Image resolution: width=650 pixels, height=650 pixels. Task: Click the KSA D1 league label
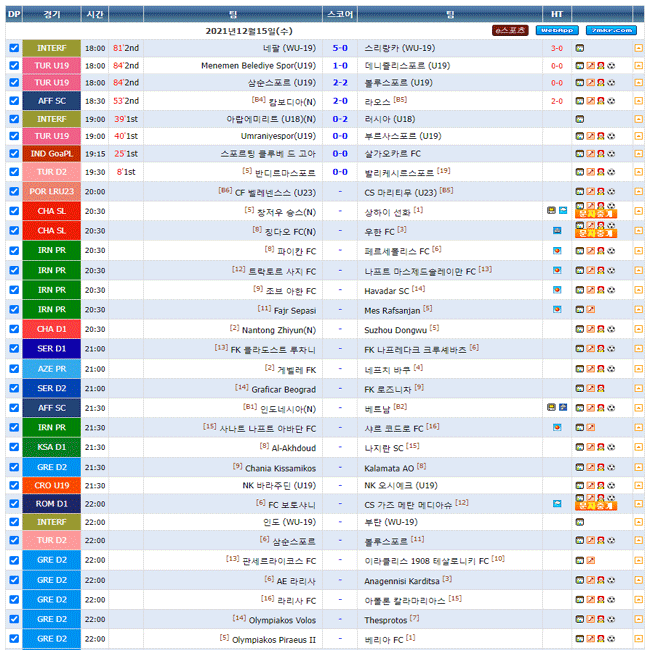pyautogui.click(x=52, y=447)
